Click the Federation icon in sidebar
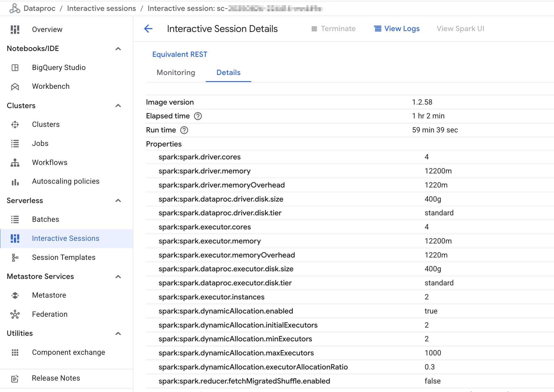The image size is (554, 392). pos(15,314)
